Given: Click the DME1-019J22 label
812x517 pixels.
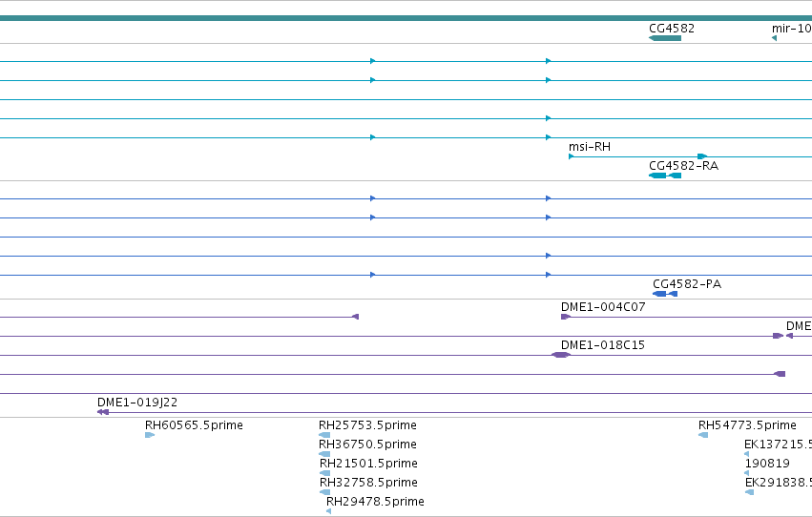Looking at the screenshot, I should (137, 403).
